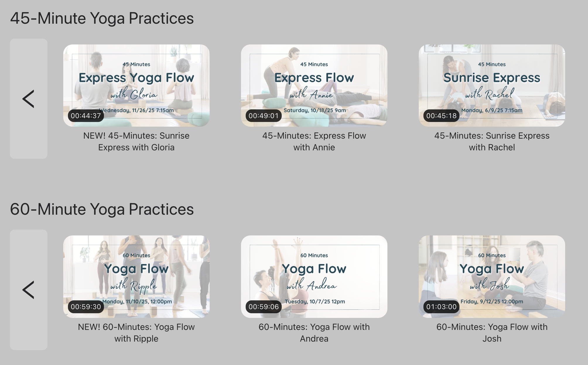Click '60-Minutes: Yoga Flow with Josh' title
The width and height of the screenshot is (588, 365).
492,333
